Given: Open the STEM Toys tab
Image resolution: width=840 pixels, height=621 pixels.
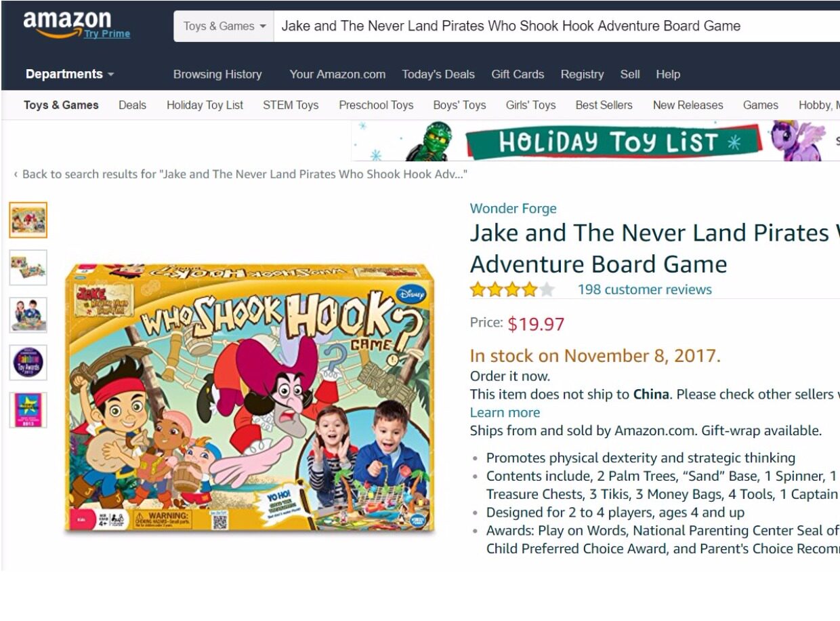Looking at the screenshot, I should 291,105.
